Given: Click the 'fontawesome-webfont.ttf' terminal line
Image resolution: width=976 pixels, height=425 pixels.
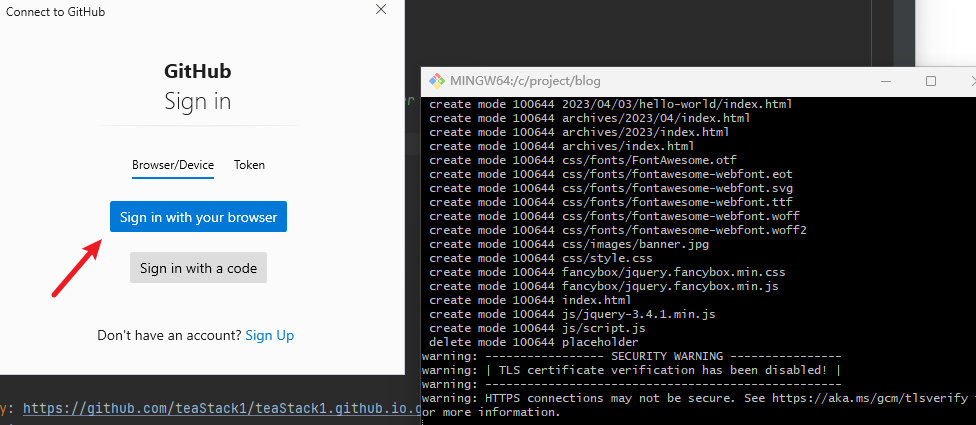Looking at the screenshot, I should 611,202.
